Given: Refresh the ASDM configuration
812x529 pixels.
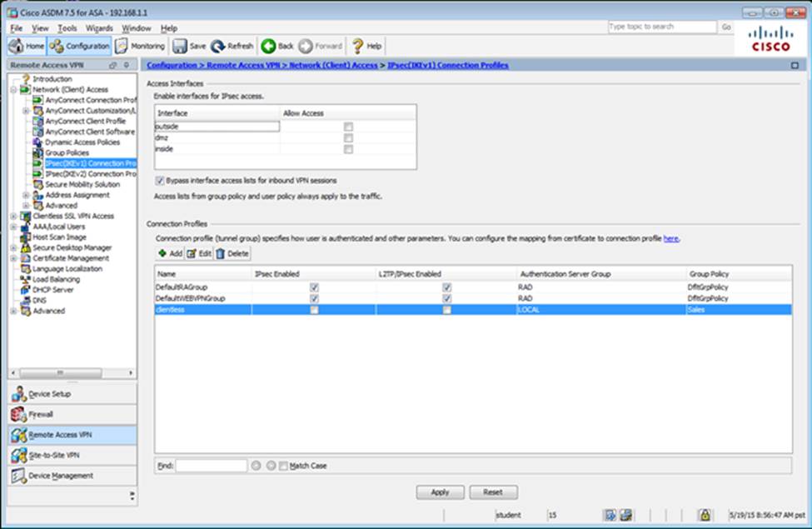Looking at the screenshot, I should tap(232, 47).
